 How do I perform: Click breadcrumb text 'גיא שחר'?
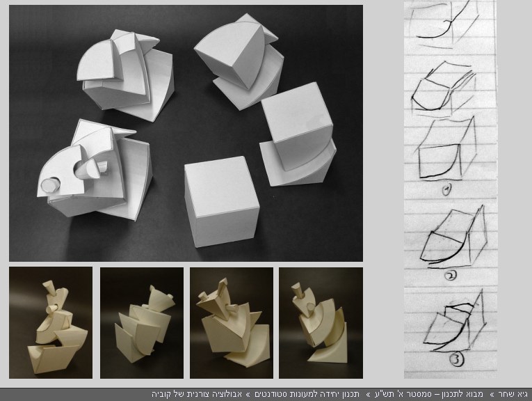513,394
